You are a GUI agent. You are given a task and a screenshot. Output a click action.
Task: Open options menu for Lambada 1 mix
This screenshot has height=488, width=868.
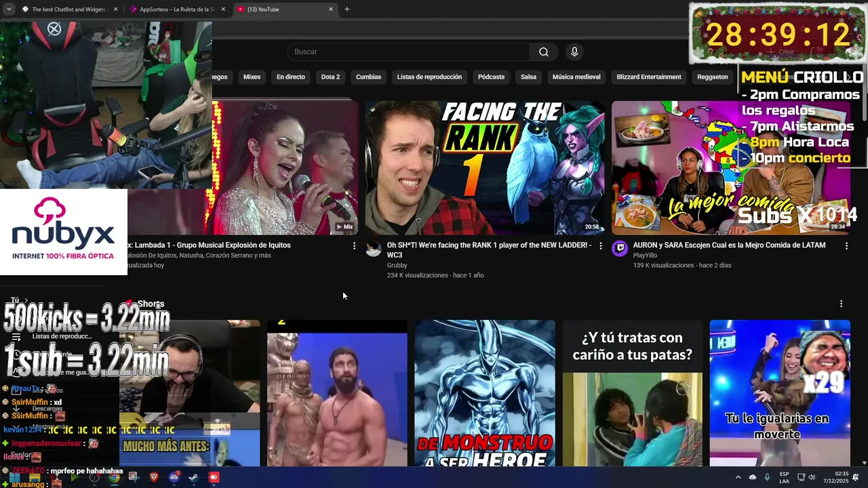click(354, 246)
